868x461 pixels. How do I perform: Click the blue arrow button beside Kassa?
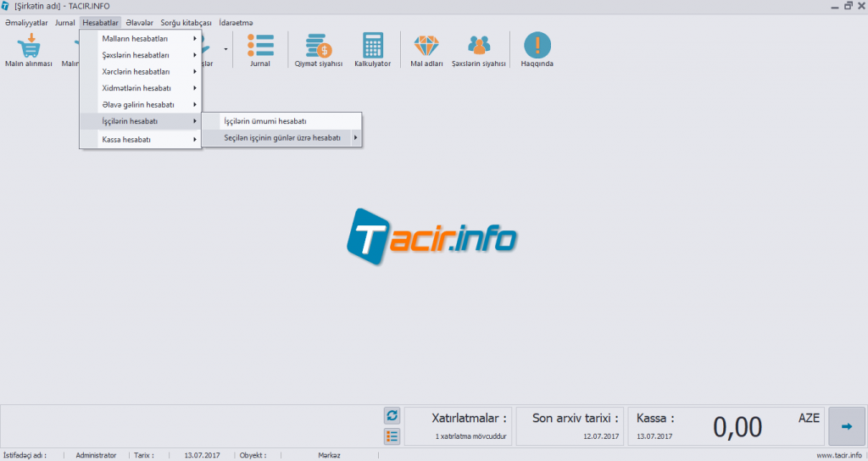(x=846, y=426)
